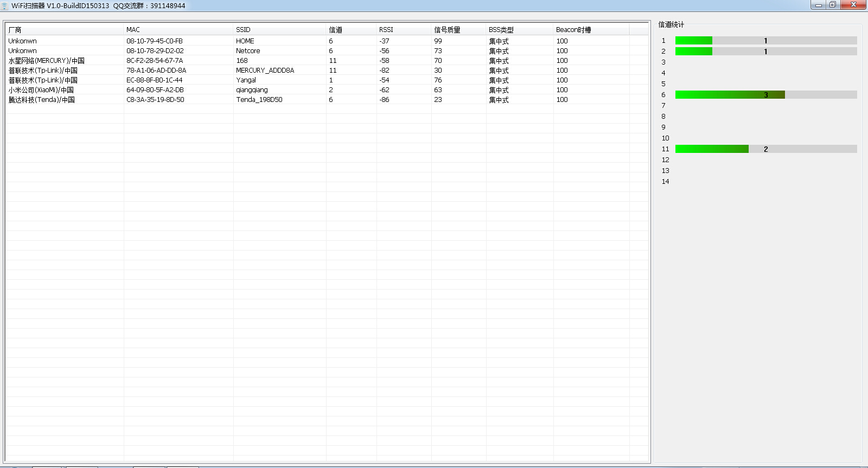This screenshot has width=868, height=468.
Task: Restore down the window
Action: pos(833,5)
